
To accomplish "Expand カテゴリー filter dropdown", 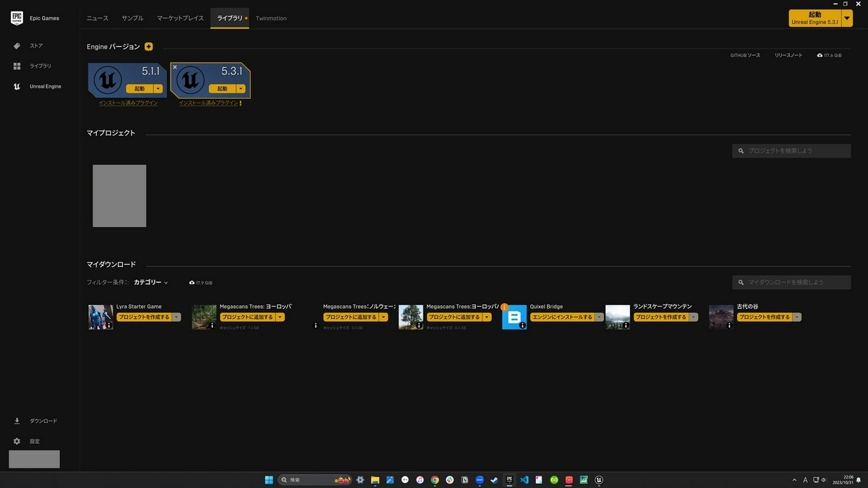I will [150, 282].
